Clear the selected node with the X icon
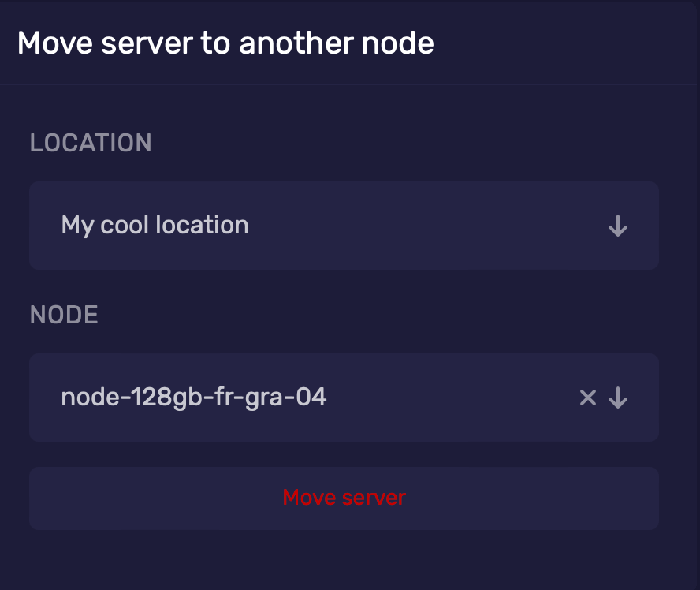 tap(587, 398)
